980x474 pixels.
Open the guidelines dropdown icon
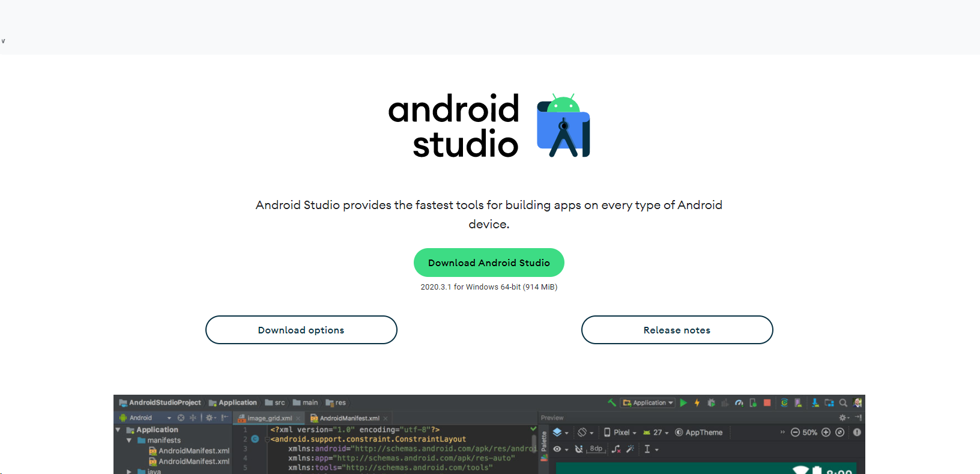point(651,449)
